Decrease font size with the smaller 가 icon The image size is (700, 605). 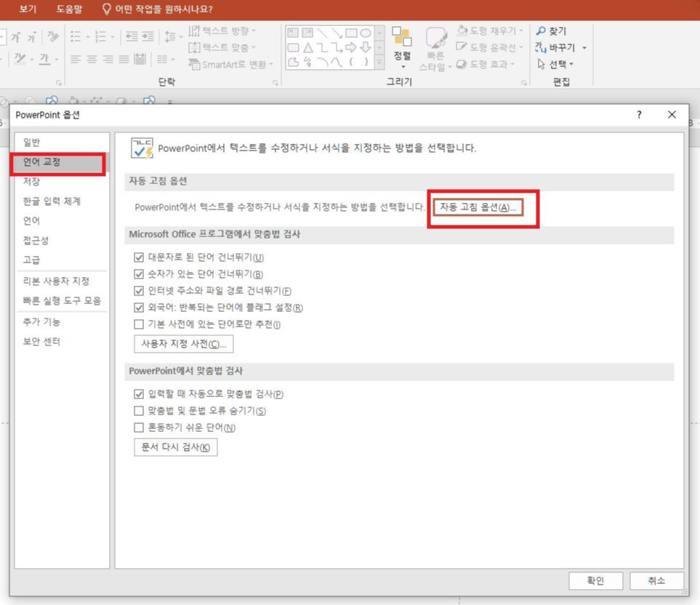pos(31,38)
